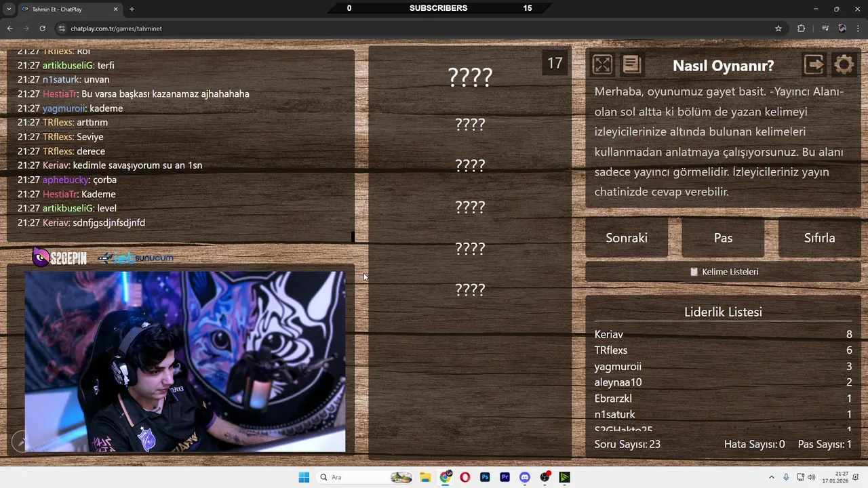
Task: Click chat message 'Keriav: sdnfjgsdjnfsdjnfd'
Action: click(81, 223)
